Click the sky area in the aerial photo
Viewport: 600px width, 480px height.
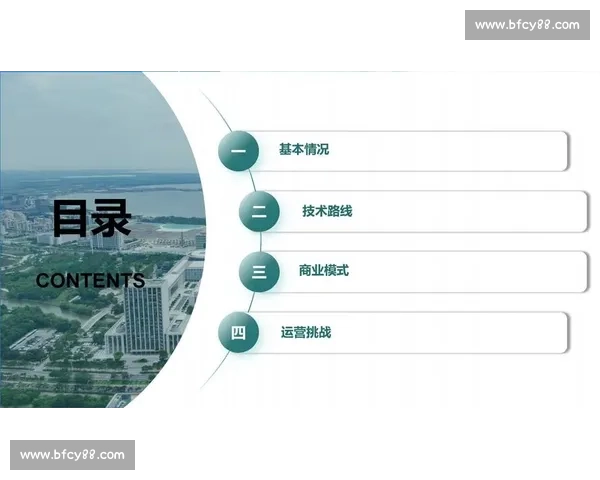[80, 120]
